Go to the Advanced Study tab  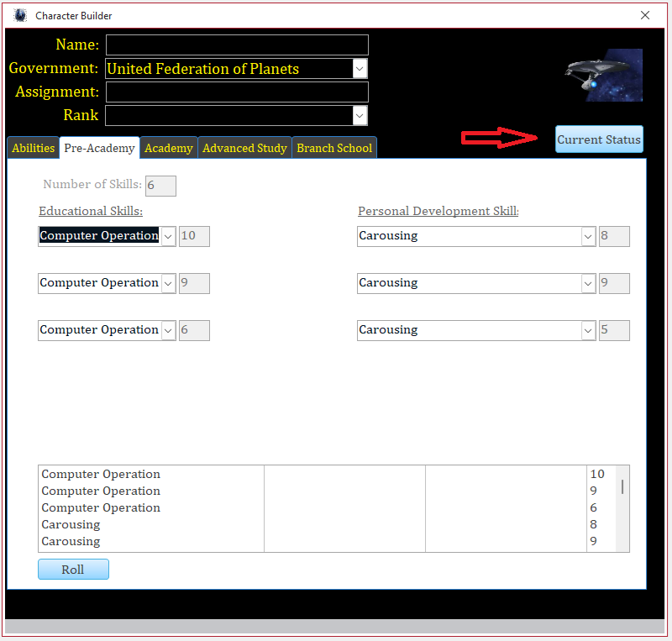[244, 148]
